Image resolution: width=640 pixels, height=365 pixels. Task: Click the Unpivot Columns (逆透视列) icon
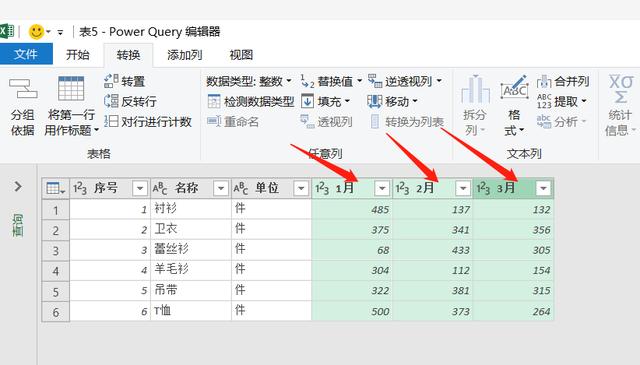375,81
